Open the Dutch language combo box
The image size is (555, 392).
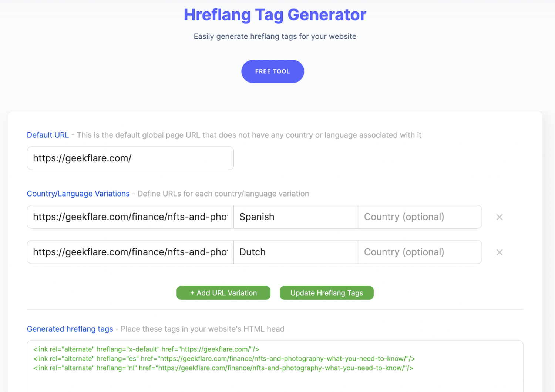(x=295, y=252)
